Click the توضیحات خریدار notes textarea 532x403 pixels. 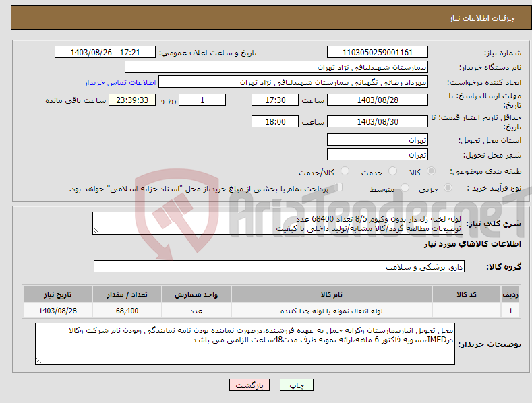tap(245, 344)
